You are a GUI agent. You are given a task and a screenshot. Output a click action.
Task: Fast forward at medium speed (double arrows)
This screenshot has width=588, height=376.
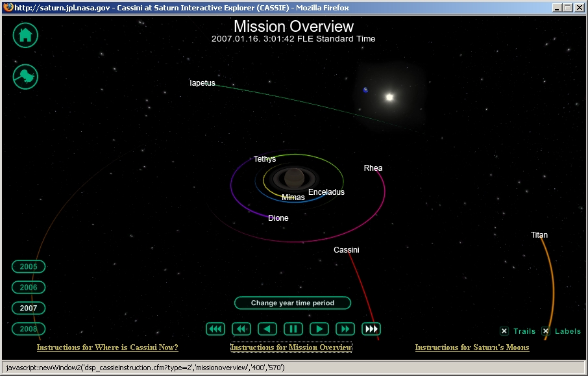tap(345, 329)
